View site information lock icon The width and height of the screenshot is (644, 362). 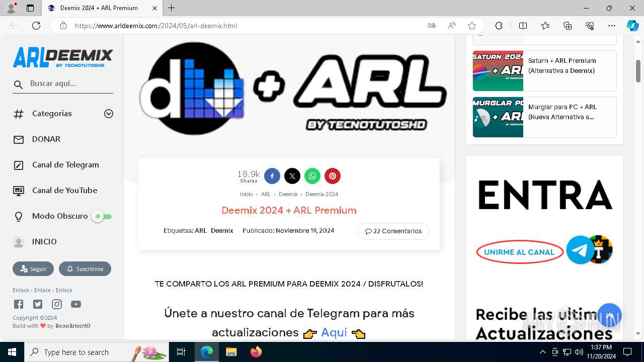63,26
